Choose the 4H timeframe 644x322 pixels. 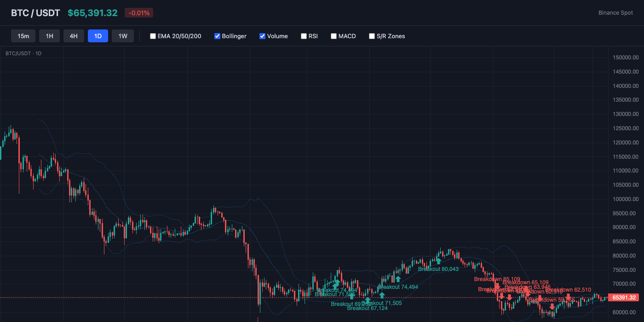74,36
